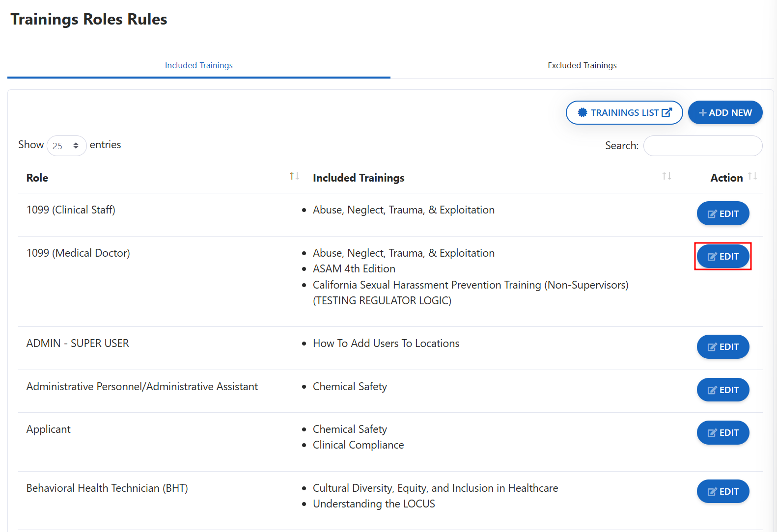Edit the Administrative Personnel/Administrative Assistant row
Image resolution: width=777 pixels, height=532 pixels.
[722, 390]
